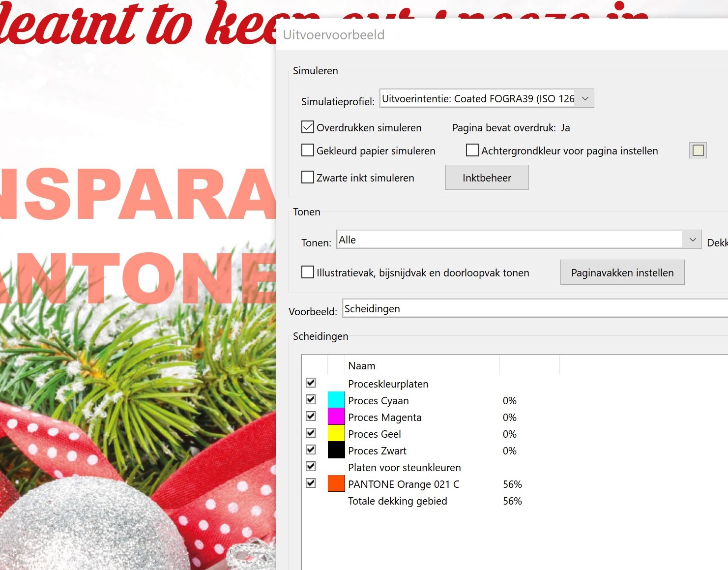The height and width of the screenshot is (570, 728).
Task: Click the Uitvoervoorbeeld dialog title
Action: 334,35
